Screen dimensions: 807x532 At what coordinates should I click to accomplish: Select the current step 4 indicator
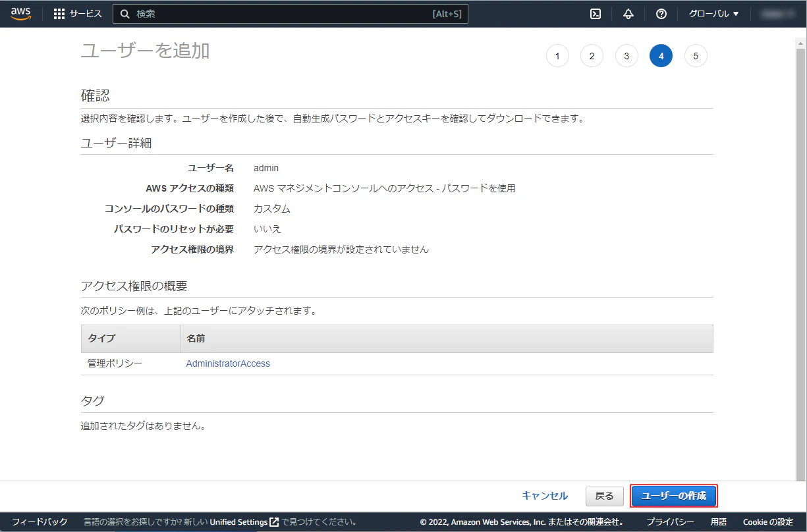(661, 56)
